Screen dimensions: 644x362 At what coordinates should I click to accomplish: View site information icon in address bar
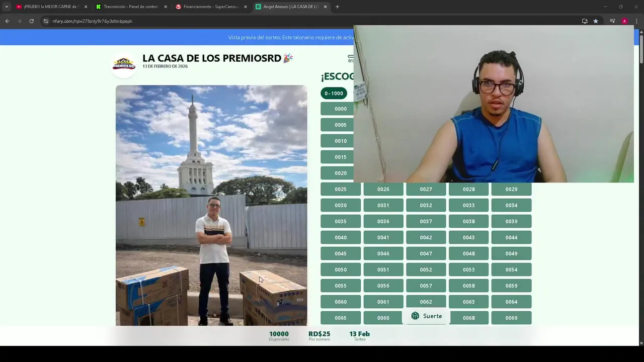[46, 21]
